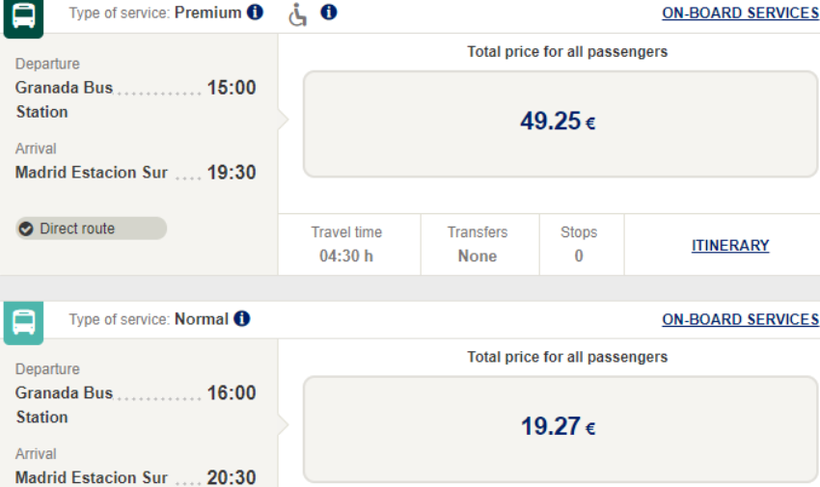
Task: Click the Stops 0 cell
Action: coord(579,244)
